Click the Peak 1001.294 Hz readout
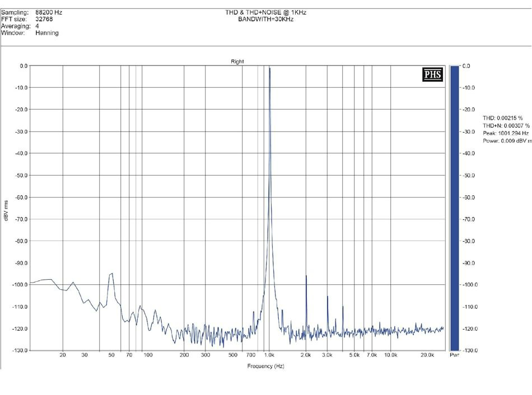Viewport: 532px width, 395px height. pos(506,133)
